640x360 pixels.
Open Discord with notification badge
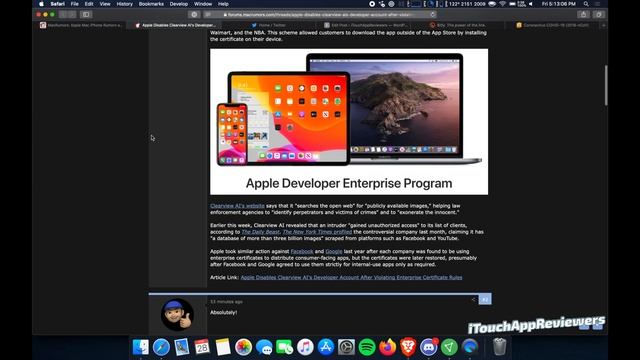coord(429,347)
